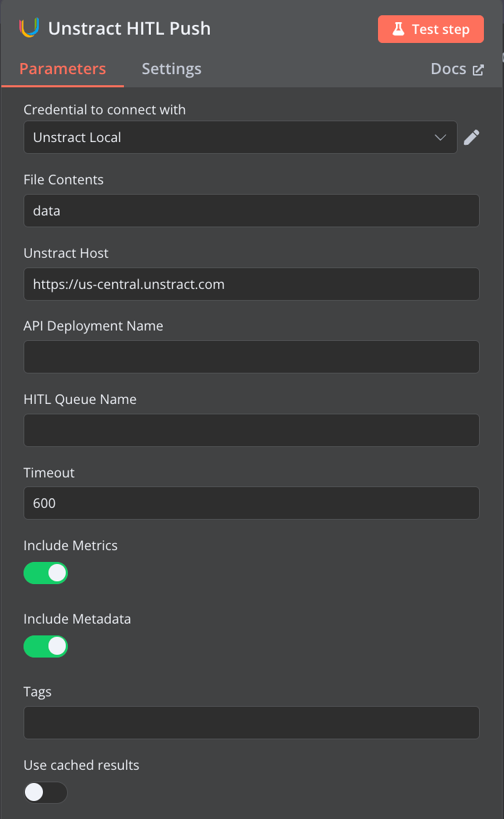Disable the Include Metadata toggle

coord(46,646)
